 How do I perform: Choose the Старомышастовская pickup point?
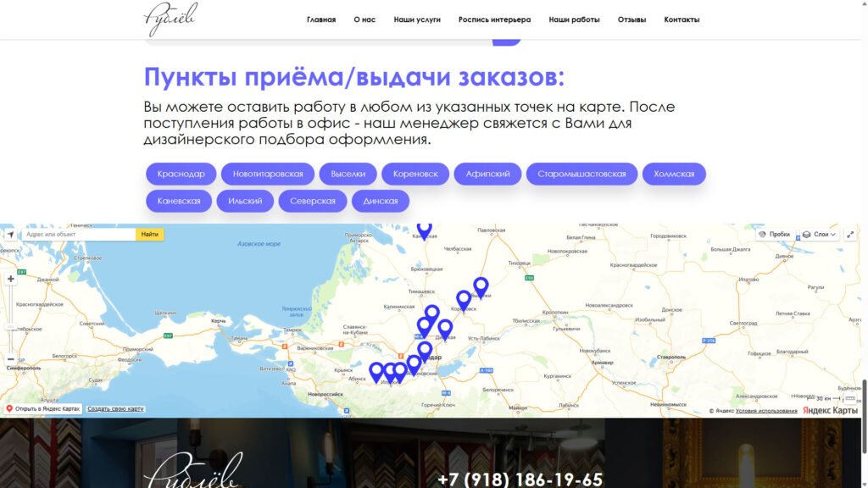(581, 174)
